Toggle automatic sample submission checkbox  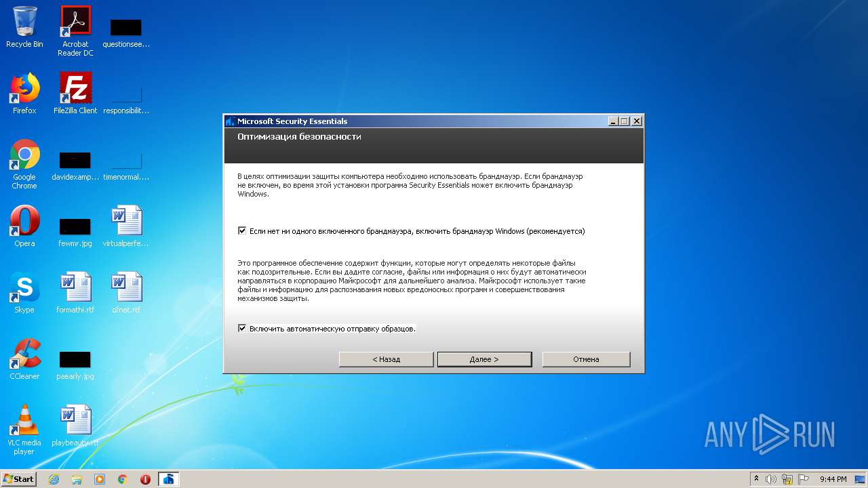(x=242, y=329)
